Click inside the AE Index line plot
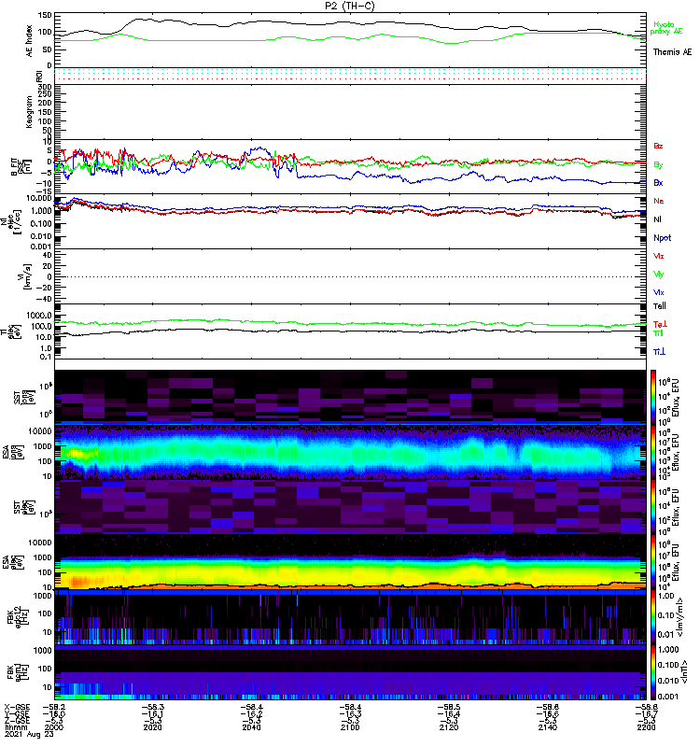Screen dimensions: 700x747 (351, 40)
